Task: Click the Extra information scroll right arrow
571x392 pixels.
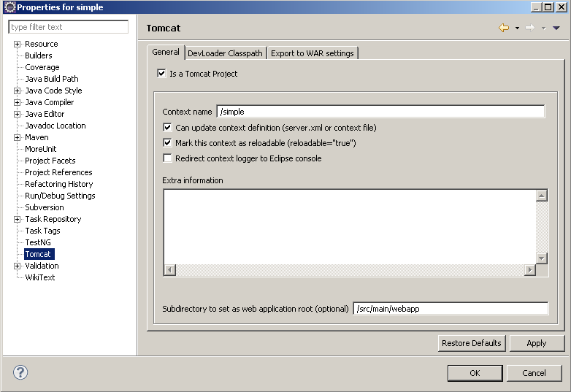Action: [x=530, y=270]
